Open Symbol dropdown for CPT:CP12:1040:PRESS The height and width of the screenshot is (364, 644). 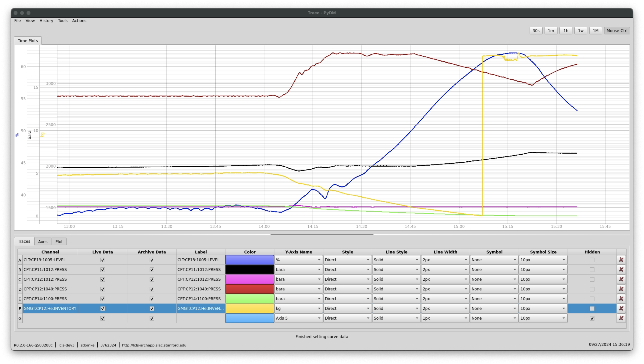click(x=494, y=289)
